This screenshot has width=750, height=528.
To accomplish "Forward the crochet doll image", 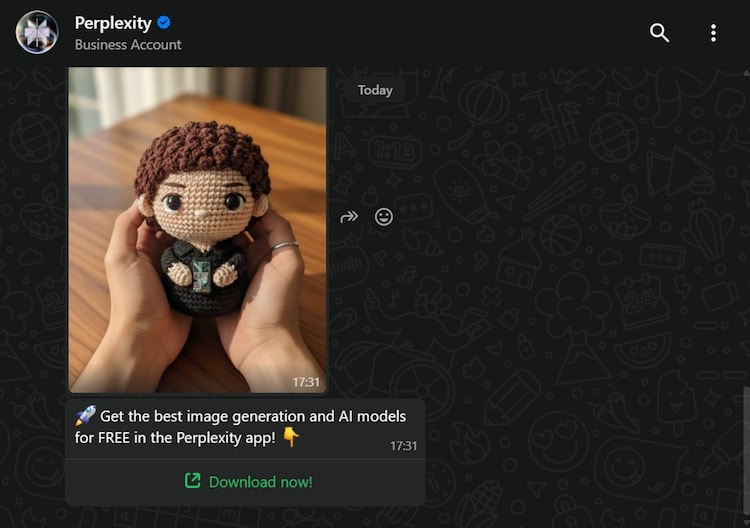I will (x=349, y=217).
